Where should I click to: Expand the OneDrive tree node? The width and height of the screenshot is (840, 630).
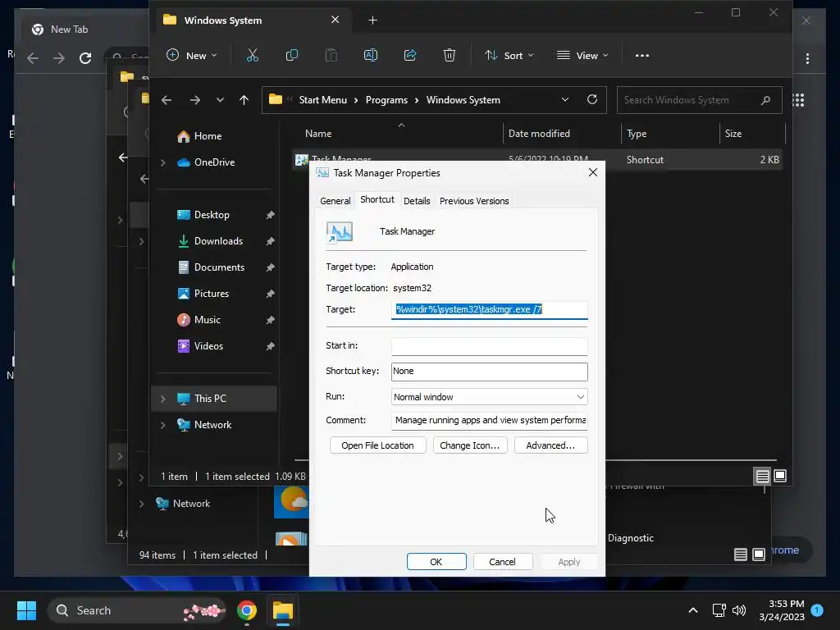click(163, 162)
